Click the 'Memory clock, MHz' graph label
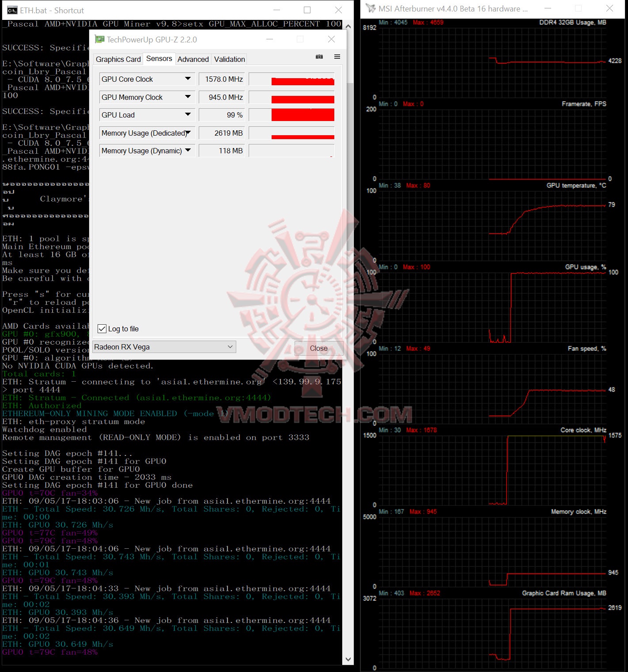Viewport: 628px width, 672px height. click(x=579, y=512)
